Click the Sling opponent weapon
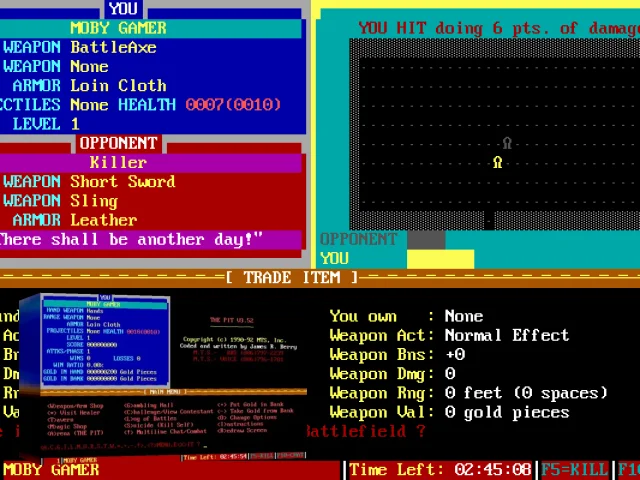 coord(94,201)
